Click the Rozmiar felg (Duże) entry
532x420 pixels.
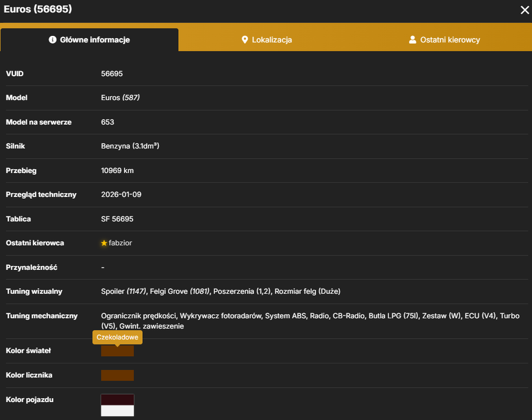(x=307, y=291)
